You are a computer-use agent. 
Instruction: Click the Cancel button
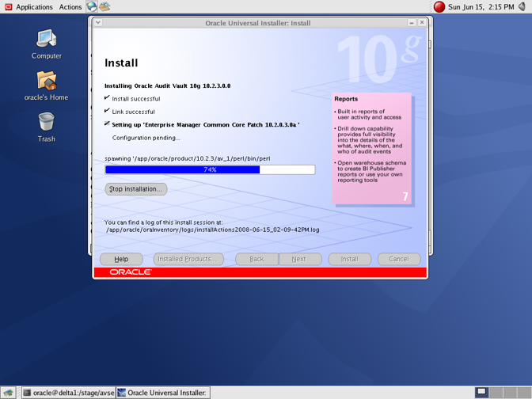(399, 259)
